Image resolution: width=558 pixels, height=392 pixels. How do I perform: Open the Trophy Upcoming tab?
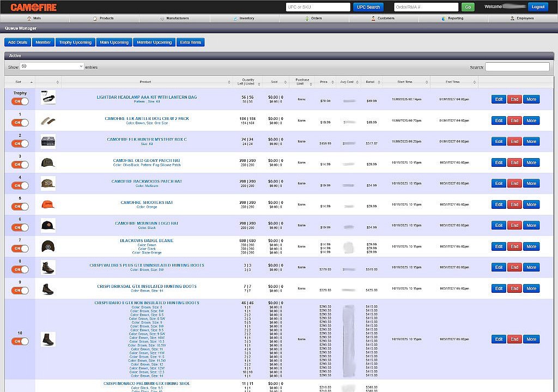click(x=75, y=42)
